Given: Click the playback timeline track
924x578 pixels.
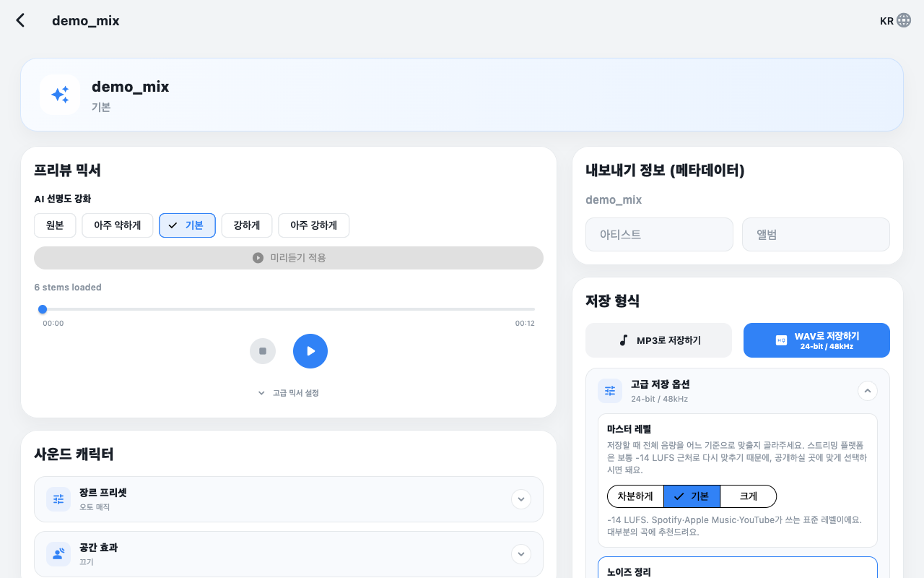Looking at the screenshot, I should pyautogui.click(x=289, y=309).
